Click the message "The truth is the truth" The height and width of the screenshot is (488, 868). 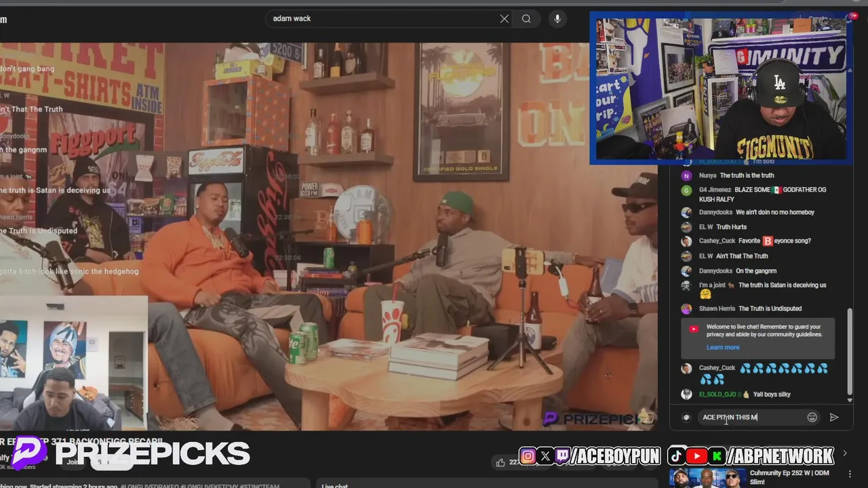click(x=747, y=176)
